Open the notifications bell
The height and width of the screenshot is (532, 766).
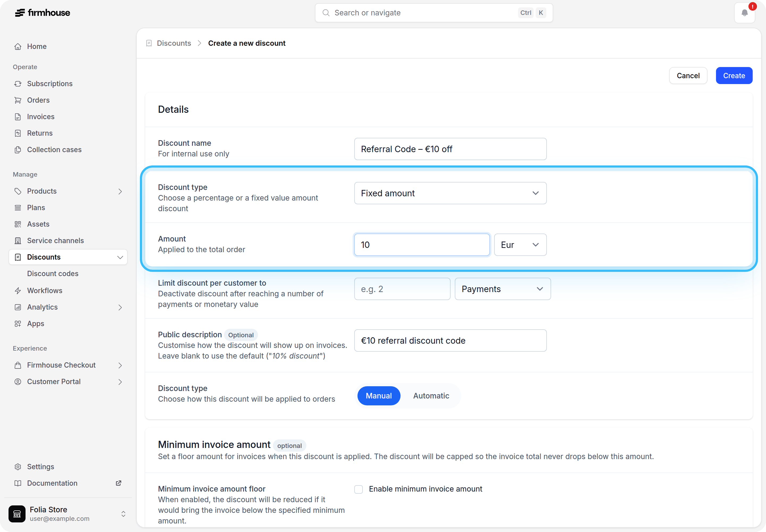tap(744, 13)
